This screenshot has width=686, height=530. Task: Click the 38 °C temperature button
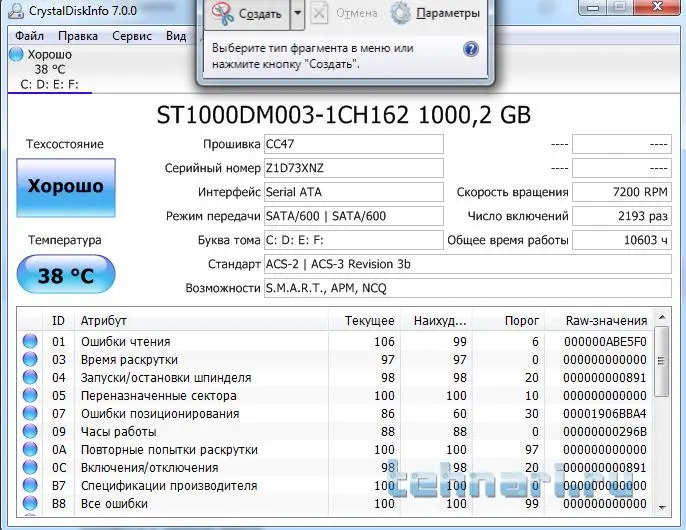pyautogui.click(x=66, y=275)
